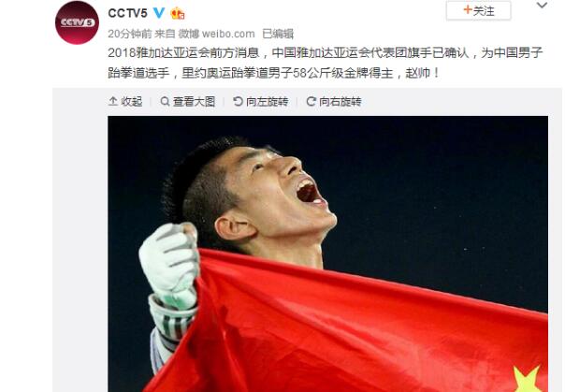Click the crown membership badge icon

[178, 13]
